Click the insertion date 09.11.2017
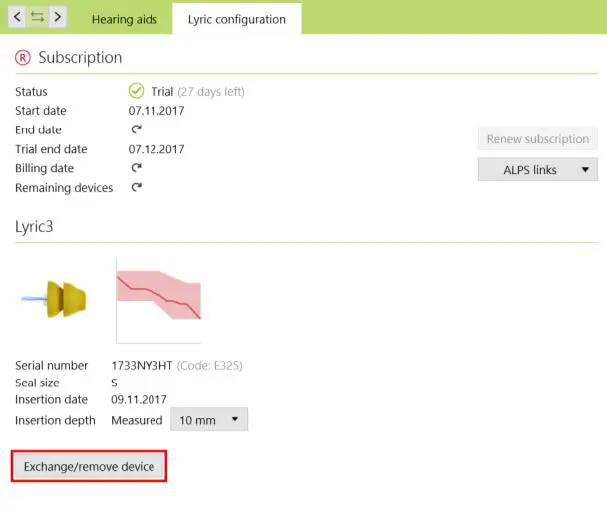 pyautogui.click(x=139, y=399)
